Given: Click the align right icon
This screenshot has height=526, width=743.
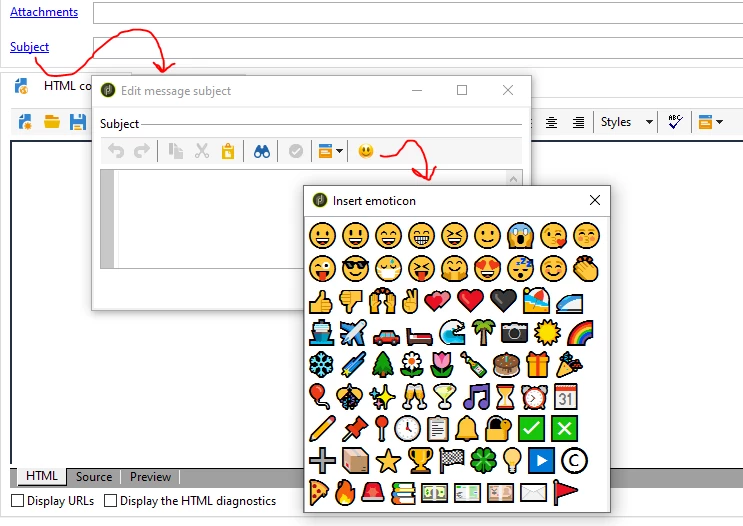Looking at the screenshot, I should click(578, 122).
